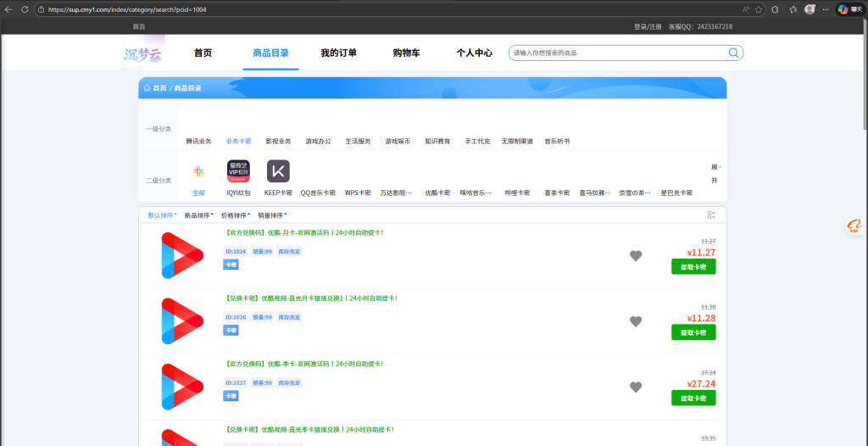The height and width of the screenshot is (446, 868).
Task: Click the browser address bar URL
Action: 127,9
